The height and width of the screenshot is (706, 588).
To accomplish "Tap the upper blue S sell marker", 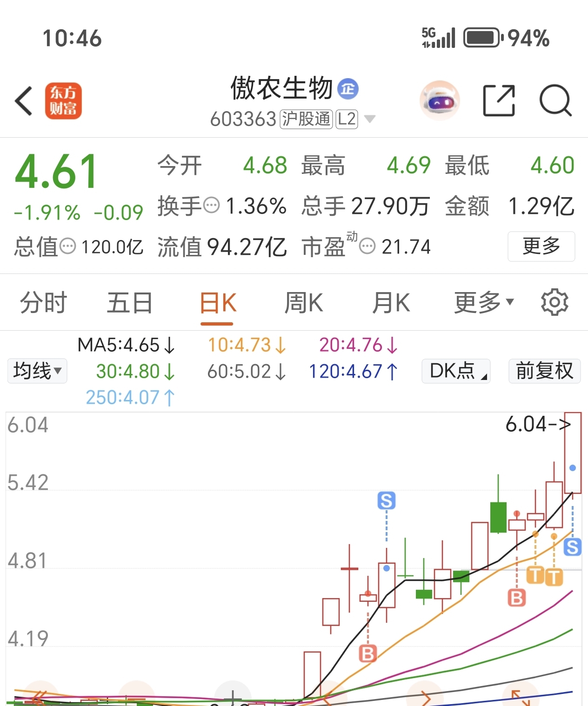I will (x=387, y=500).
